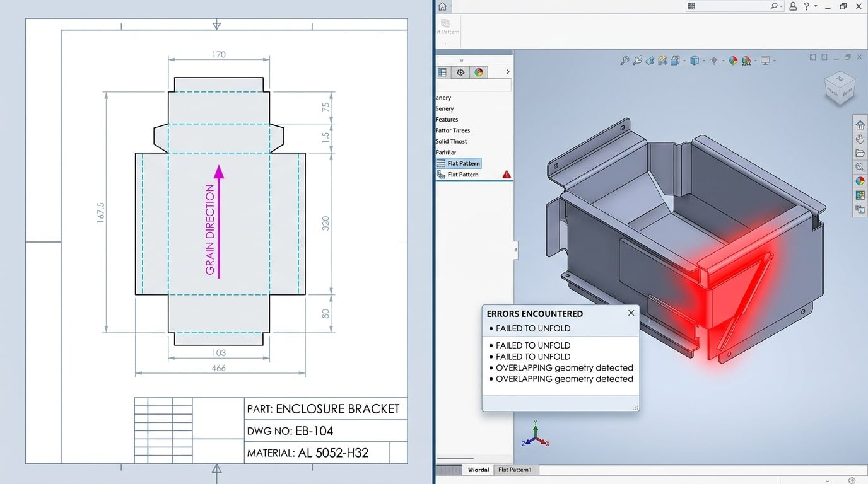Select the highlighted Flat Pattern tree item
The image size is (868, 484).
click(x=462, y=163)
